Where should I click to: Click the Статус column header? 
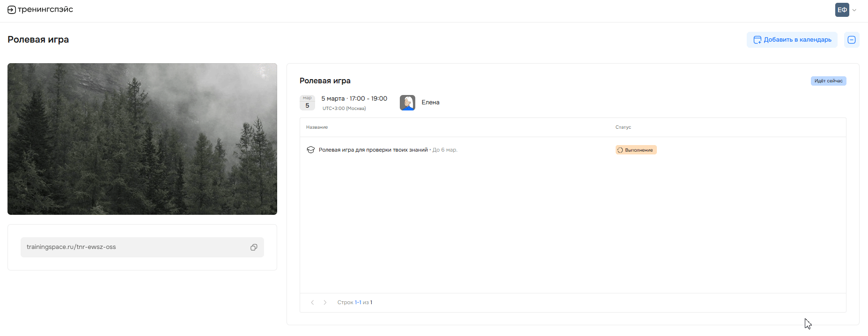(x=623, y=127)
